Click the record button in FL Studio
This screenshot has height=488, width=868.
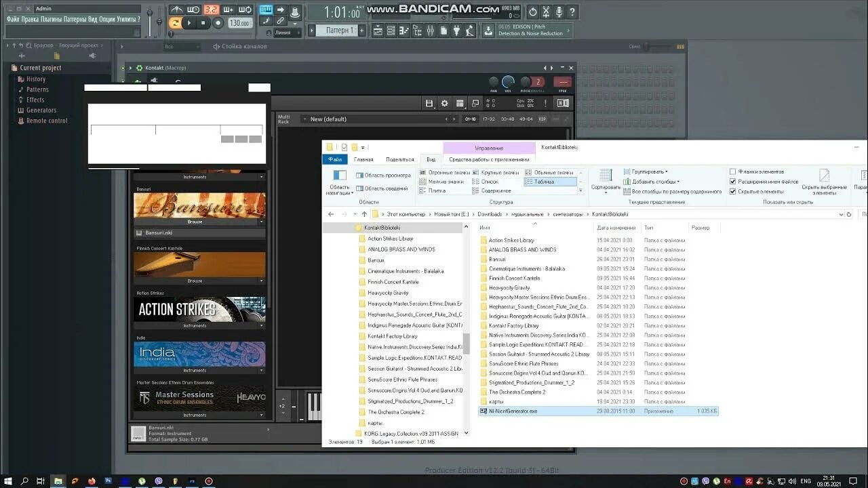[218, 23]
